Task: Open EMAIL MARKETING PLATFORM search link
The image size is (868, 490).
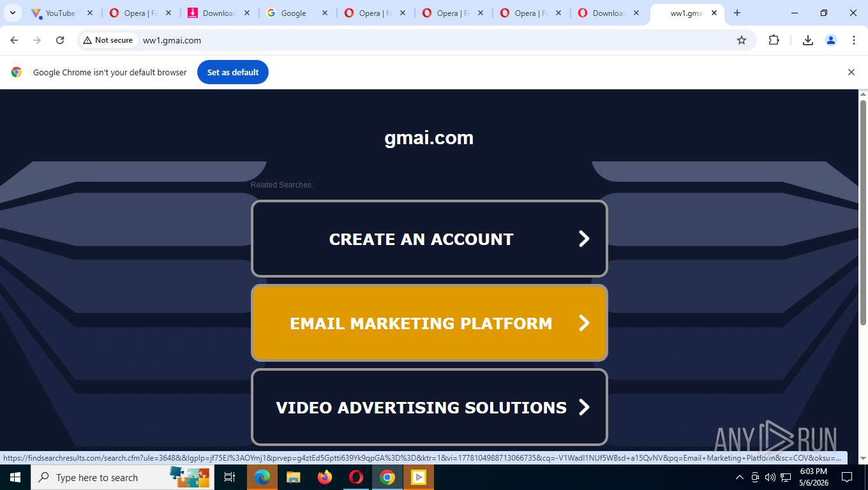Action: click(x=430, y=323)
